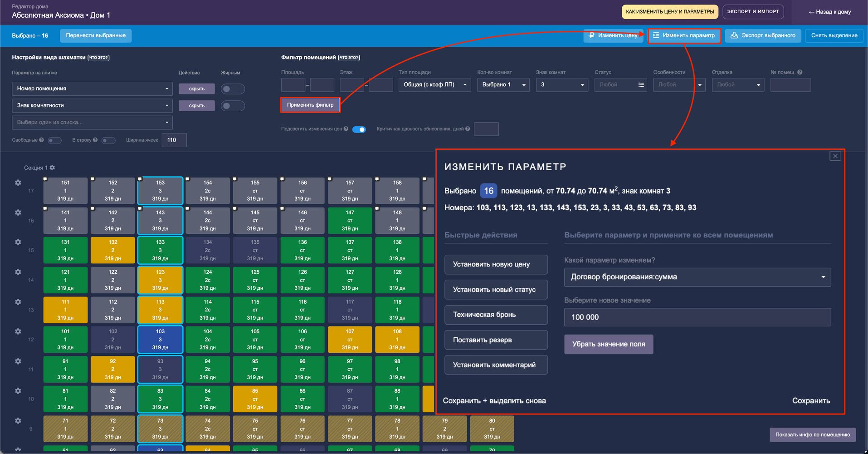Click help icon beside № помещ. label
The width and height of the screenshot is (868, 454).
[800, 72]
